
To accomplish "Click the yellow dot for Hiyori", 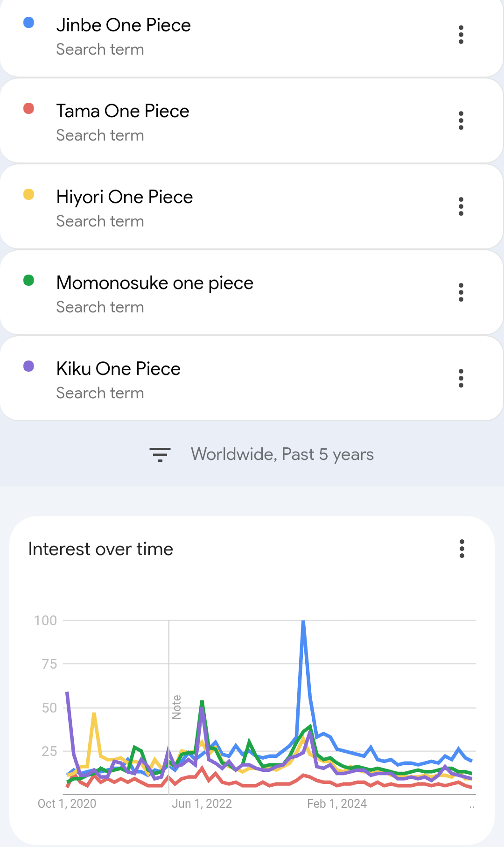I will click(x=28, y=194).
